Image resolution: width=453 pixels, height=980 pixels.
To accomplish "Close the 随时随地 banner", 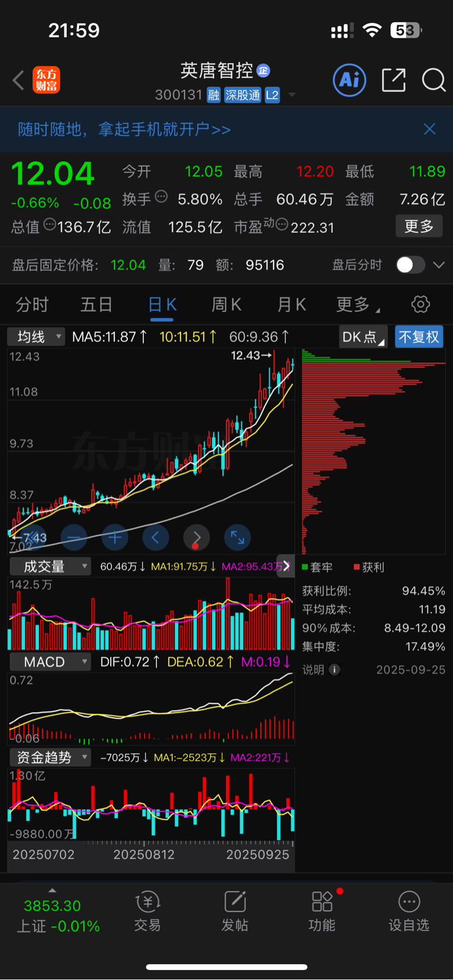I will click(429, 129).
